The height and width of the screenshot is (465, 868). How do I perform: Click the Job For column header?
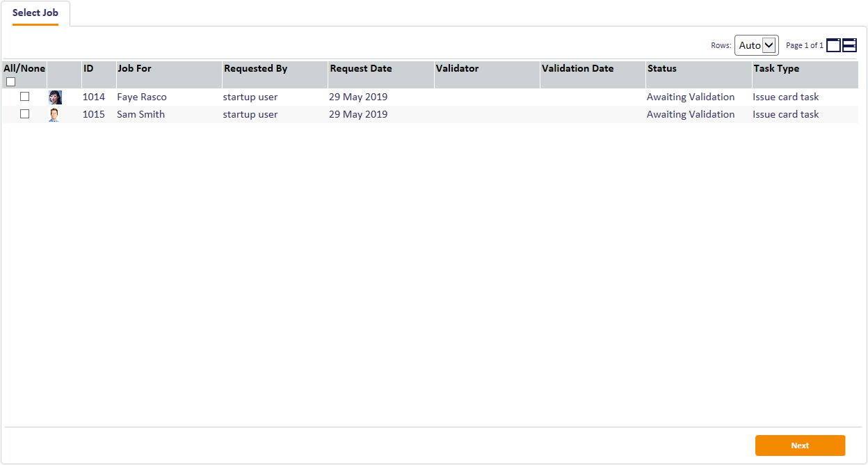click(134, 69)
